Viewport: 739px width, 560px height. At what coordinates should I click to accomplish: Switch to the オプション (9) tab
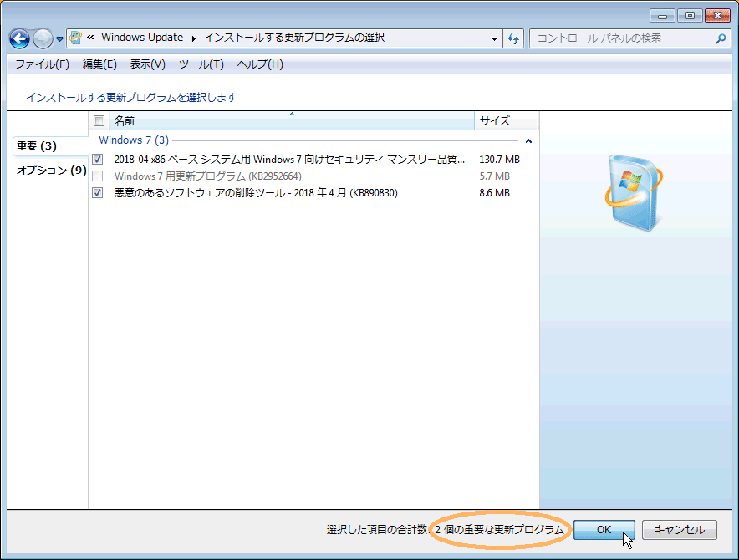pyautogui.click(x=51, y=171)
